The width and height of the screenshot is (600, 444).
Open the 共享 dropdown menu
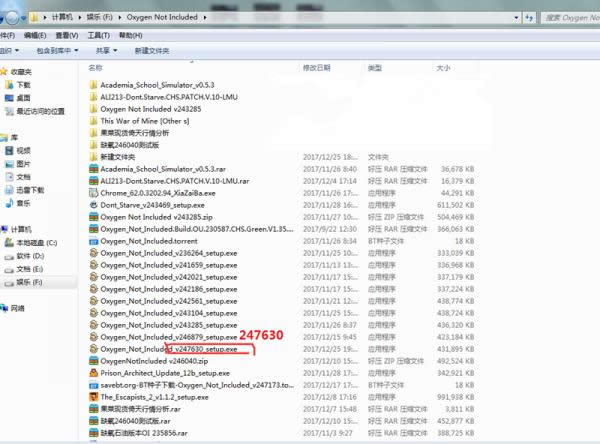[105, 50]
